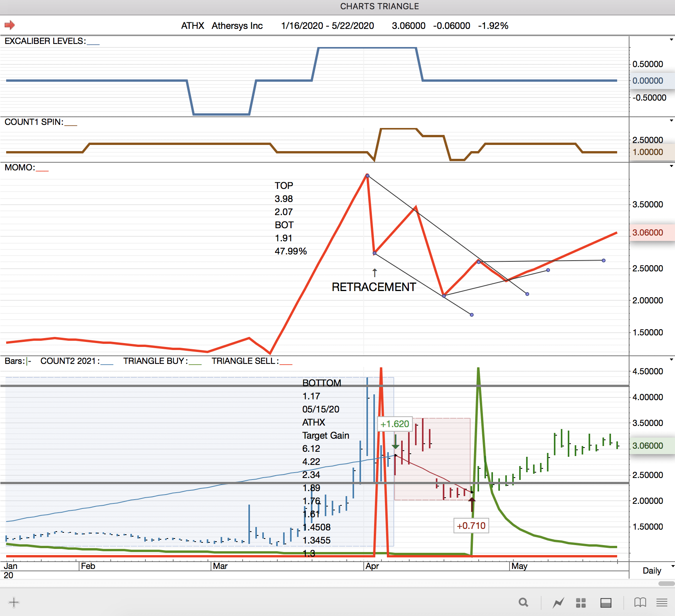Open the list lines icon
The image size is (675, 616).
pos(662,602)
